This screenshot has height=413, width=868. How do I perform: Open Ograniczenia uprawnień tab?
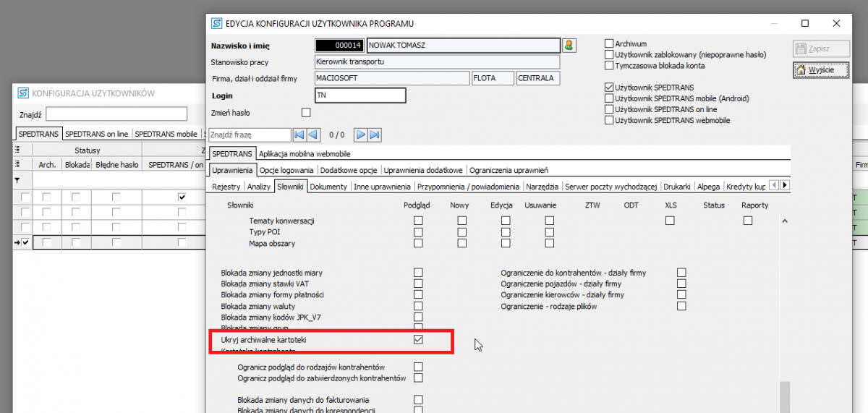(509, 170)
